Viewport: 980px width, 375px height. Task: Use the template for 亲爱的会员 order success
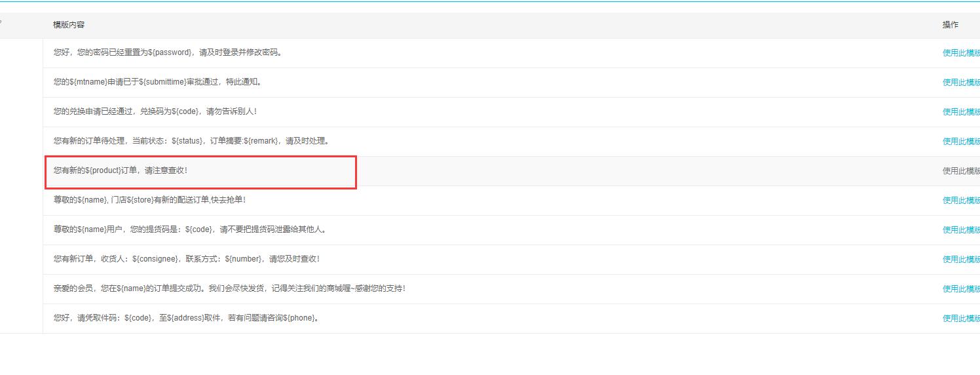pyautogui.click(x=961, y=289)
